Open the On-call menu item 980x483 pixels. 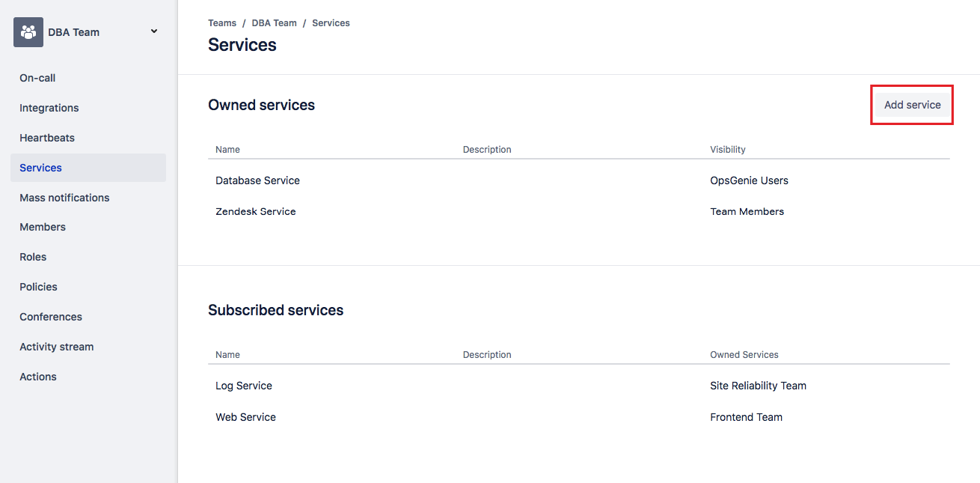pos(37,78)
